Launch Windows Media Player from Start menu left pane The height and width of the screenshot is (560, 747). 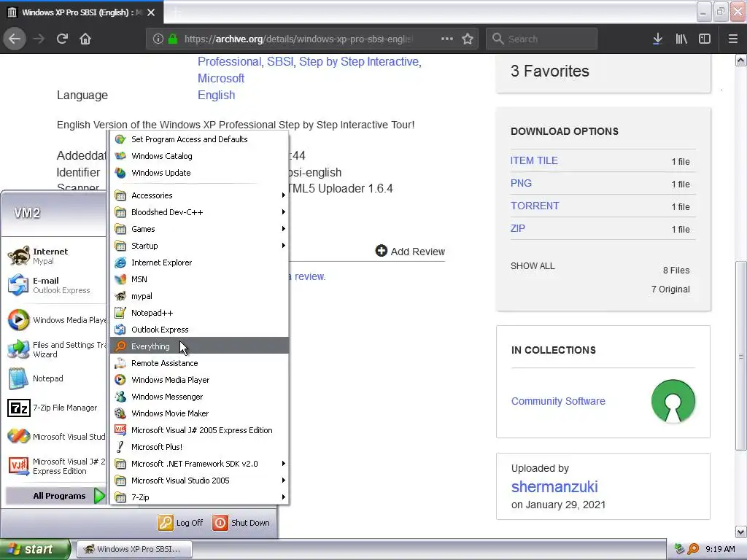coord(55,320)
